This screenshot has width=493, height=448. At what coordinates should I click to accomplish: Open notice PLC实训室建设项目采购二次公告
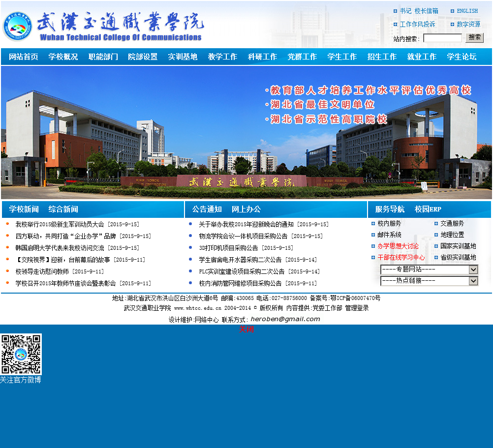242,271
